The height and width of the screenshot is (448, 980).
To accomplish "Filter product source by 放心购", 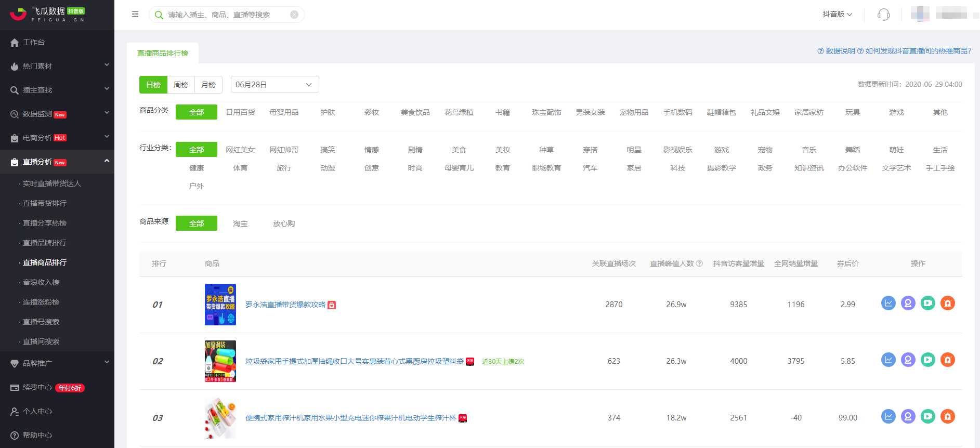I will pos(284,223).
